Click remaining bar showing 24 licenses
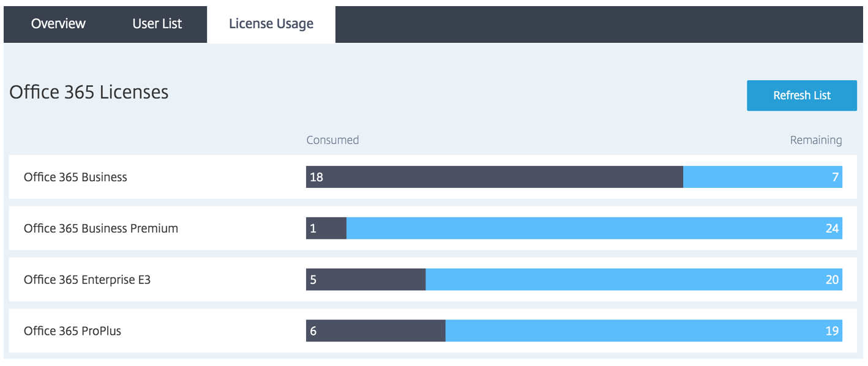 (594, 228)
